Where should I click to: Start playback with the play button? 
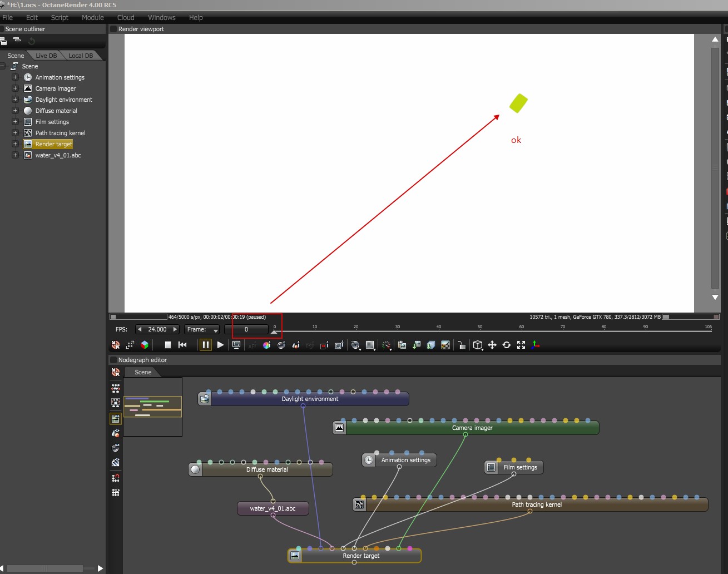[x=220, y=345]
